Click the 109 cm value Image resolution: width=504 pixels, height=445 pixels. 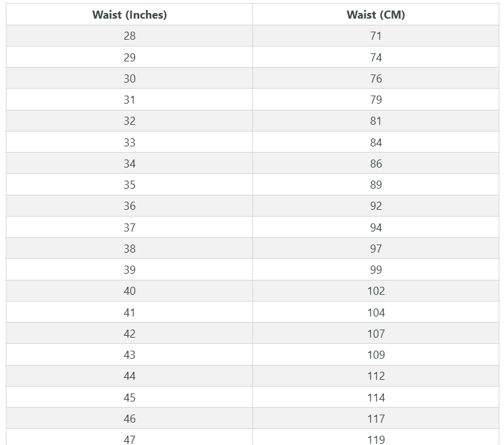(x=376, y=355)
